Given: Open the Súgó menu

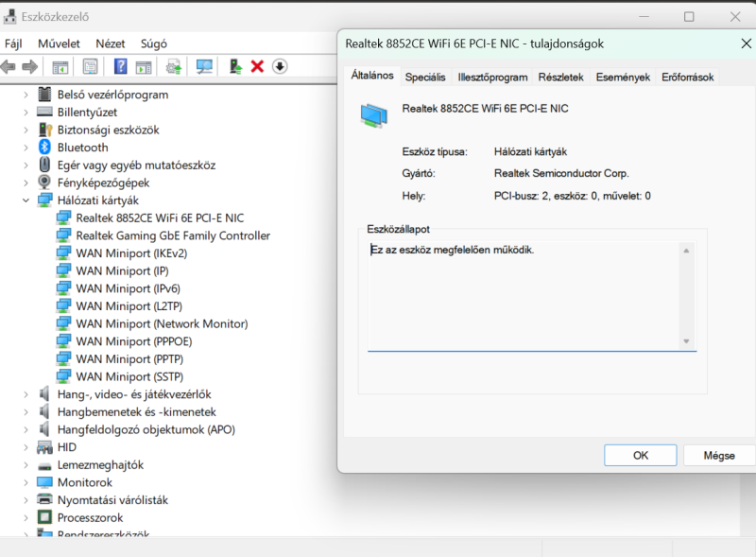Looking at the screenshot, I should (x=154, y=44).
